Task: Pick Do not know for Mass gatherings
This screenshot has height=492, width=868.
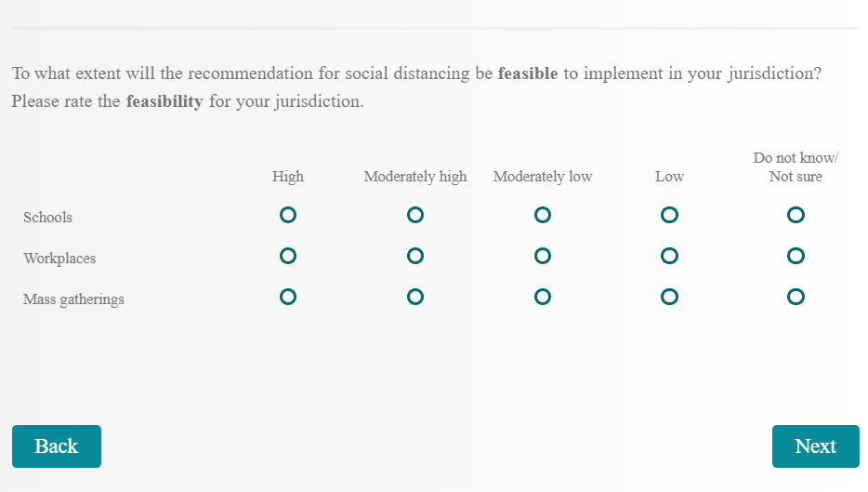Action: [796, 297]
